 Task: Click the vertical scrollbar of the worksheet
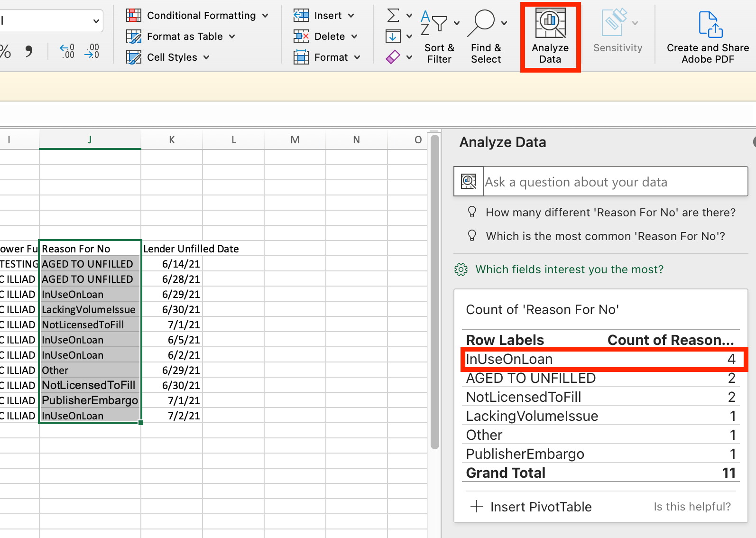coord(434,292)
